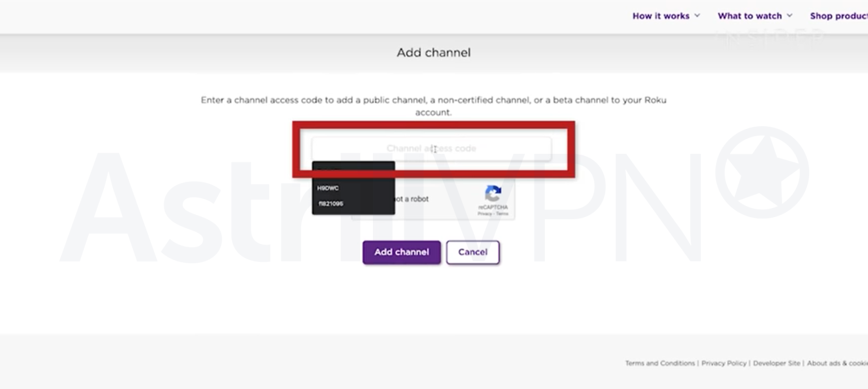Screen dimensions: 868x389
Task: Open the Privacy Policy footer link
Action: 724,363
